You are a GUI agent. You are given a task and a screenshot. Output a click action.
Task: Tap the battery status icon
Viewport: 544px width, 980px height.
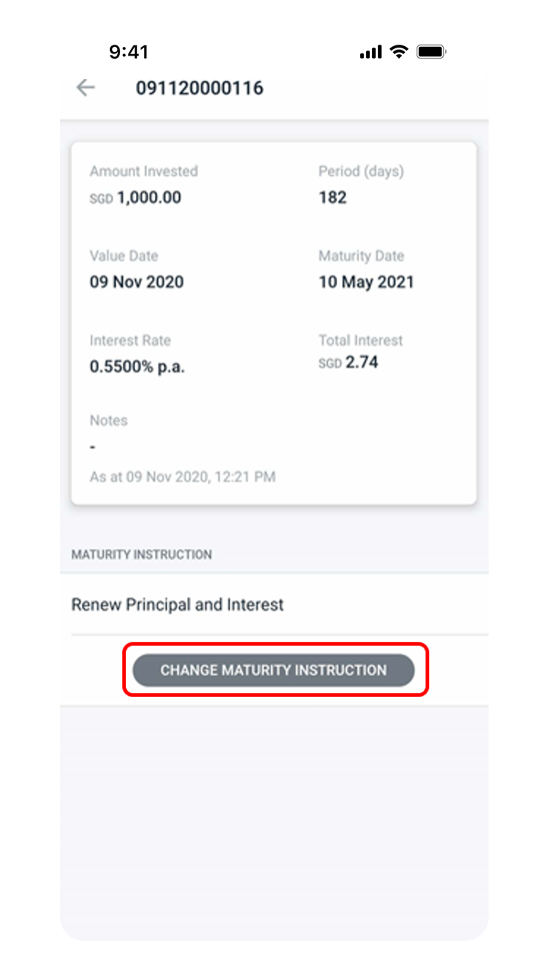(432, 52)
